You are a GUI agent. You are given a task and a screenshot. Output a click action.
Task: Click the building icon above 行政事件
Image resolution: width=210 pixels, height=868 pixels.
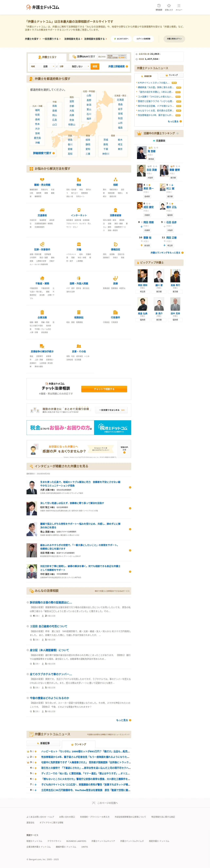pyautogui.click(x=115, y=312)
